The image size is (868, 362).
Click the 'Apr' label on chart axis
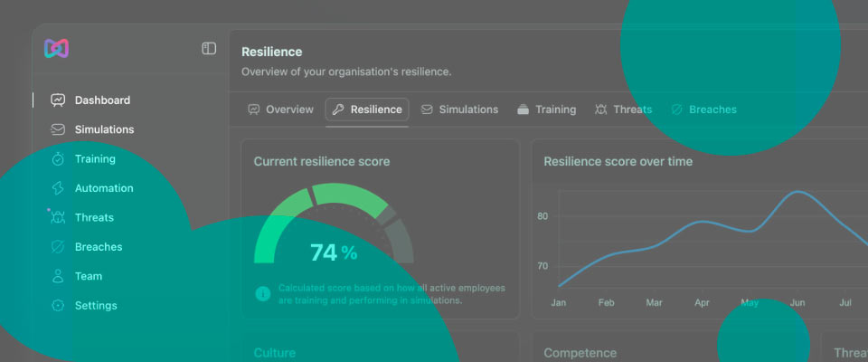pyautogui.click(x=702, y=303)
